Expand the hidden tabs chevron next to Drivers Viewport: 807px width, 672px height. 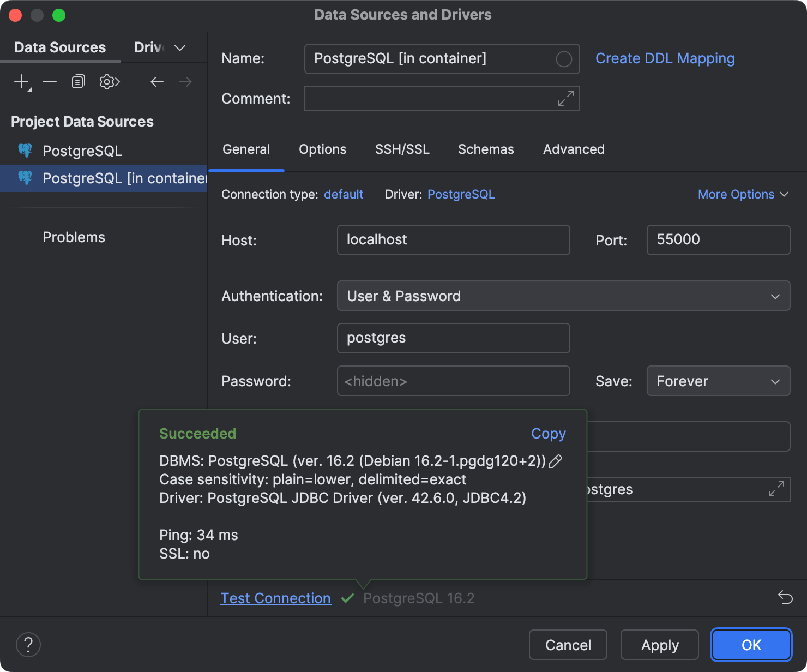(x=180, y=48)
